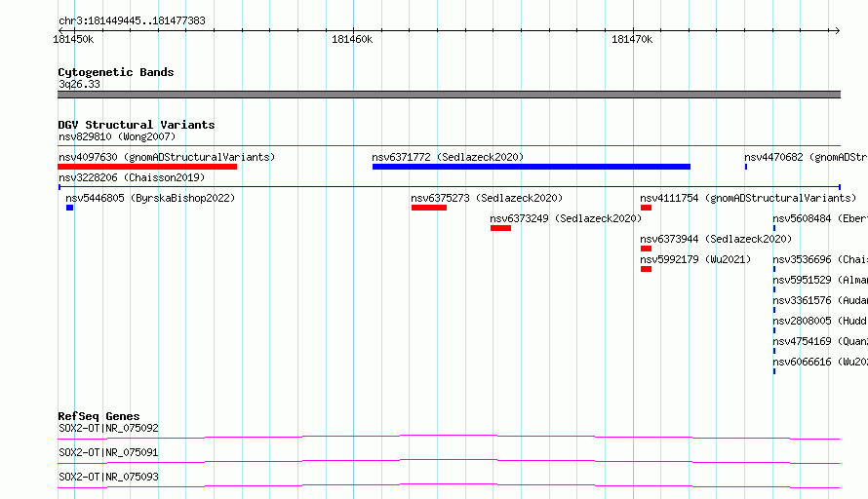Click the red nsv4111754 variant block
Image resolution: width=868 pixels, height=499 pixels.
tap(646, 208)
